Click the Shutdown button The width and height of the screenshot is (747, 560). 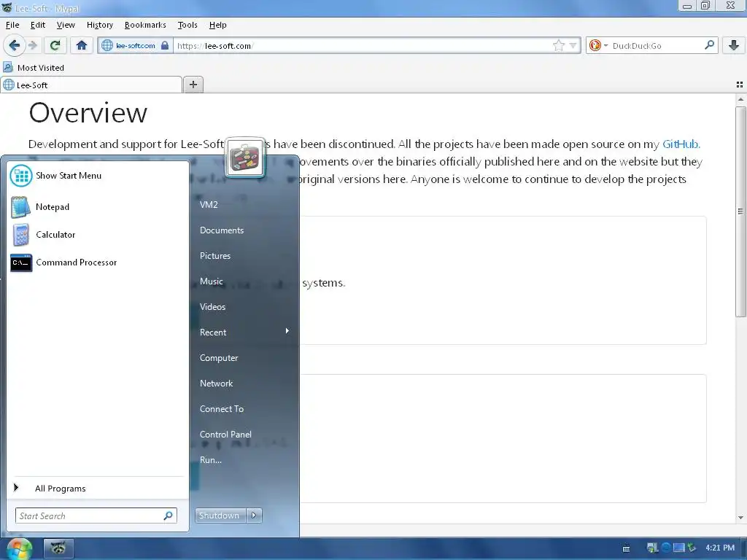point(220,516)
